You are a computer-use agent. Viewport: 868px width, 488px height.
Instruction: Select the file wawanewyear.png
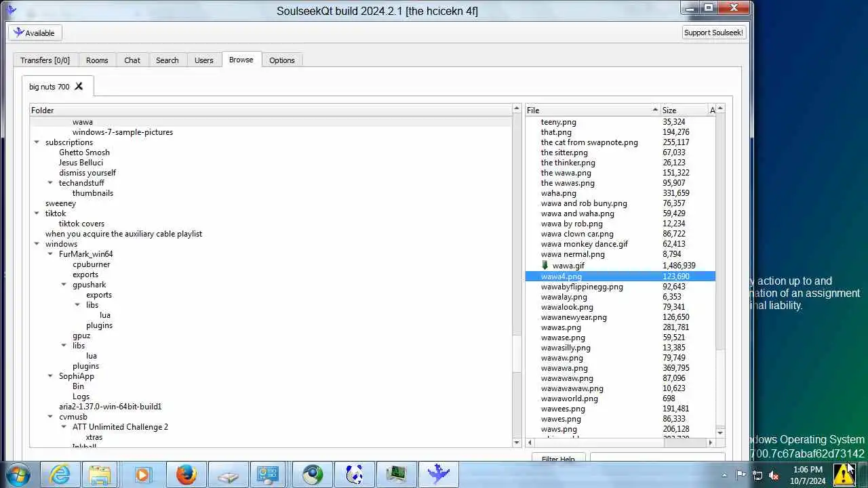point(574,317)
